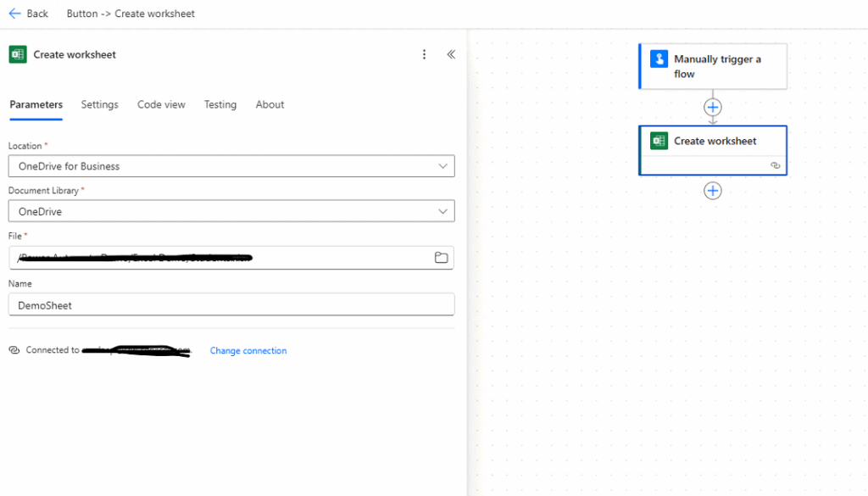Image resolution: width=868 pixels, height=496 pixels.
Task: Open the three-dot more options menu
Action: click(x=425, y=54)
